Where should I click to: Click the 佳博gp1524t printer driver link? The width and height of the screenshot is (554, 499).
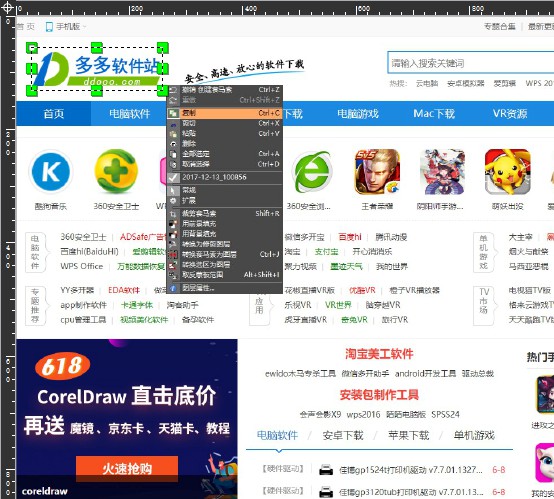pos(411,470)
